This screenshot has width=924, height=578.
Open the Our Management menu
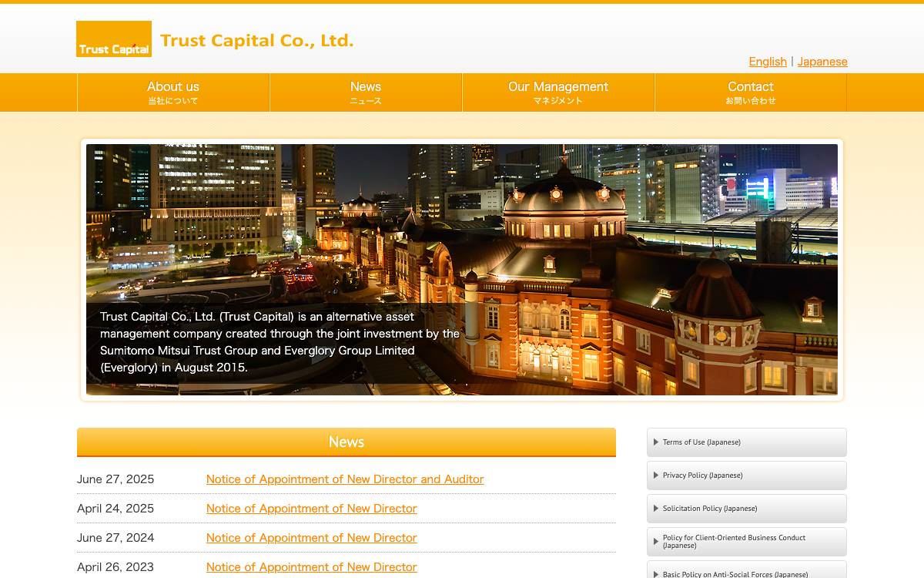tap(558, 92)
